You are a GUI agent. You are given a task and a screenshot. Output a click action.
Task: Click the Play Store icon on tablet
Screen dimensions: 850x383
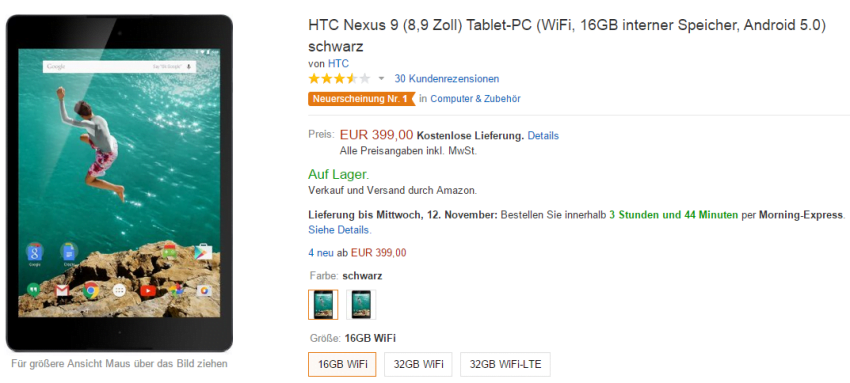coord(203,251)
